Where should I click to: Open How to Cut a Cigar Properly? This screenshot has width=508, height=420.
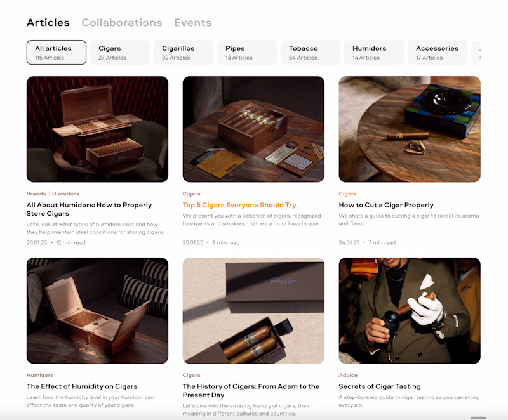click(386, 205)
